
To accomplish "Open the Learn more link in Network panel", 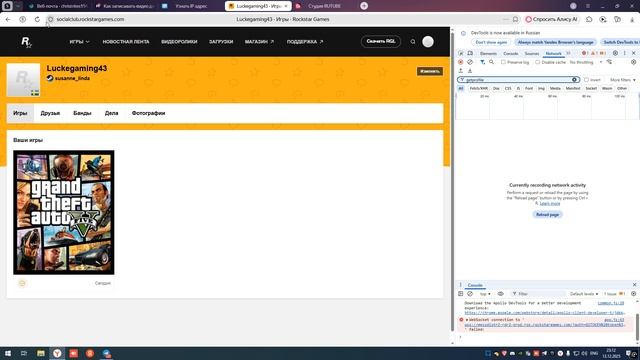I will pyautogui.click(x=550, y=203).
